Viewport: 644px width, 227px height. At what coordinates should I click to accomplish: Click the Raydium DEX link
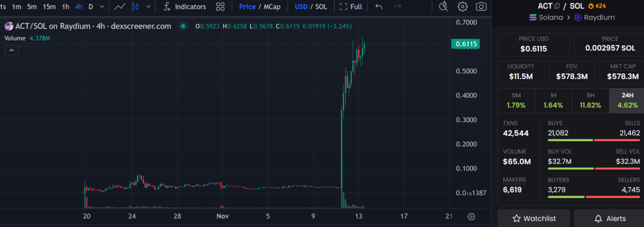(x=600, y=17)
